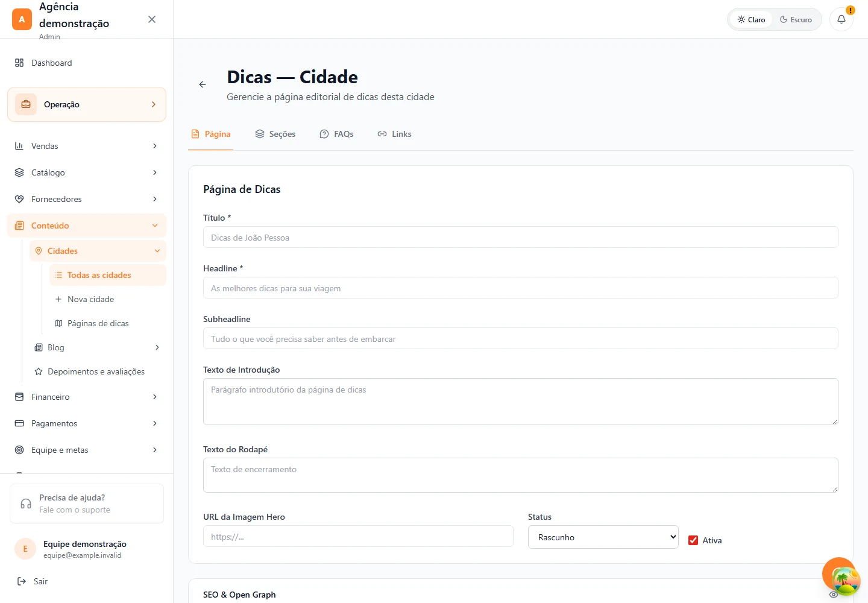The image size is (868, 603).
Task: Open Todas as cidades in sidebar
Action: pos(108,275)
